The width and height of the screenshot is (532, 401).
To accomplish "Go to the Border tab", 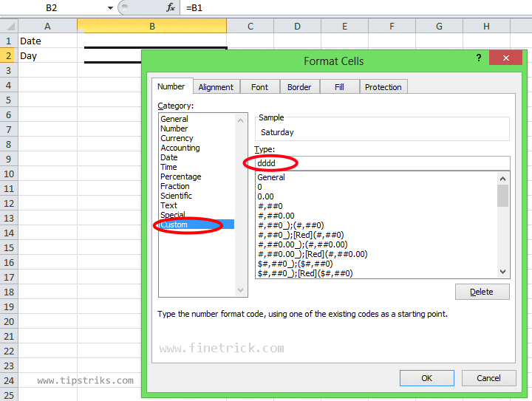I will [x=299, y=87].
